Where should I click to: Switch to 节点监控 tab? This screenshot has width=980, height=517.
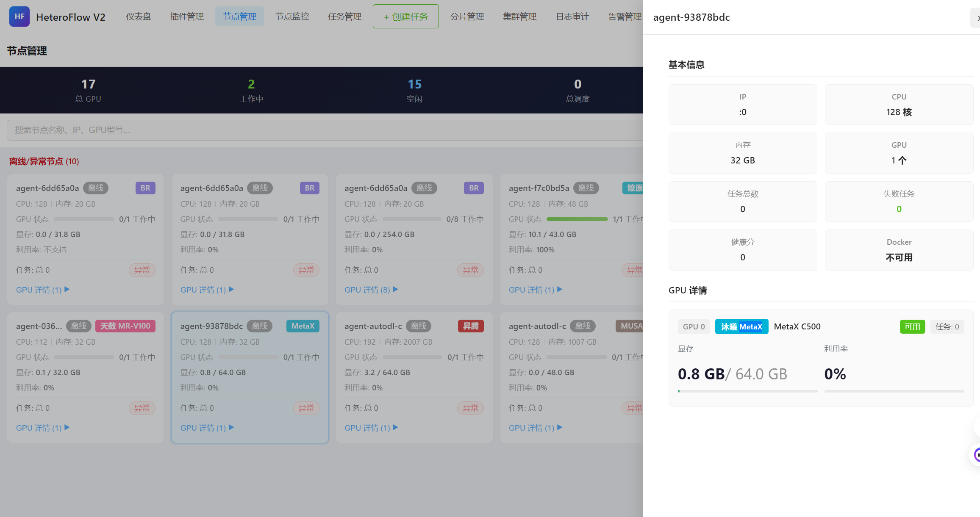[292, 17]
